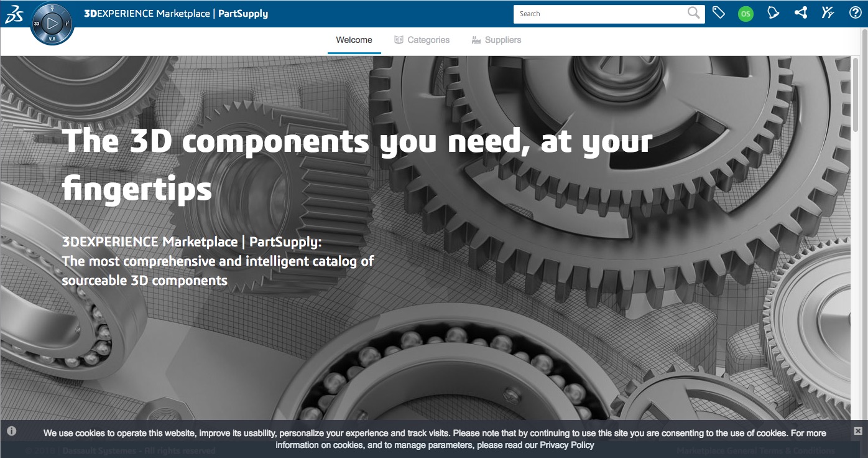868x458 pixels.
Task: Click the green OS user avatar
Action: pyautogui.click(x=746, y=12)
